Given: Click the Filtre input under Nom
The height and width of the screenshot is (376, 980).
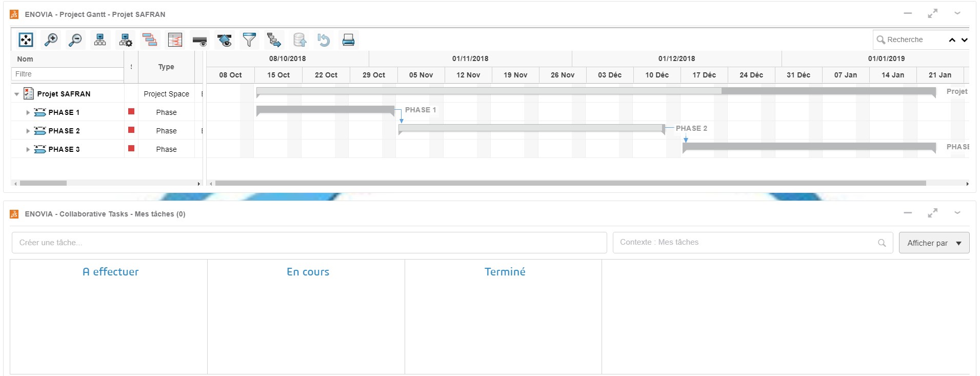Looking at the screenshot, I should pos(67,74).
